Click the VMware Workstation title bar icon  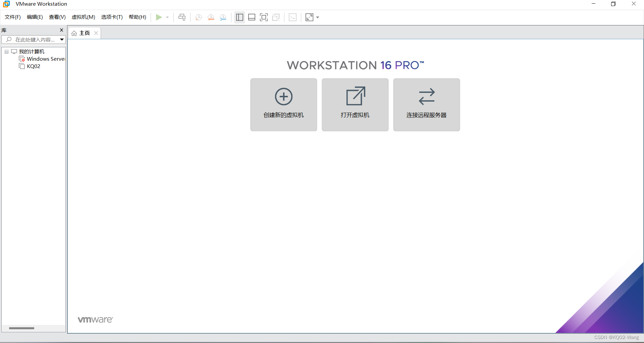[6, 4]
